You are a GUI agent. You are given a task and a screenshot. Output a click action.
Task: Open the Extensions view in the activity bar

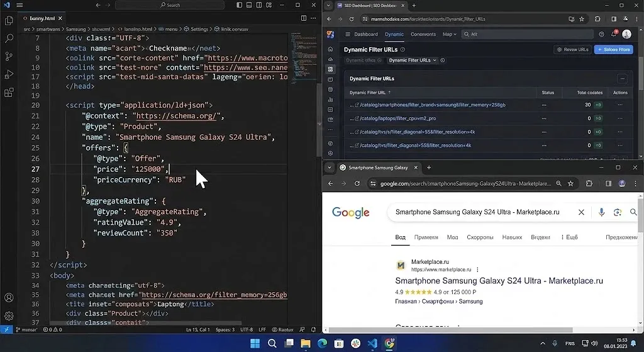coord(9,93)
